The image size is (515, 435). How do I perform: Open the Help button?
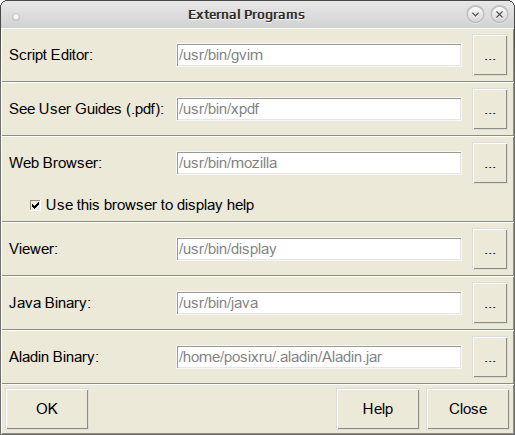tap(378, 409)
